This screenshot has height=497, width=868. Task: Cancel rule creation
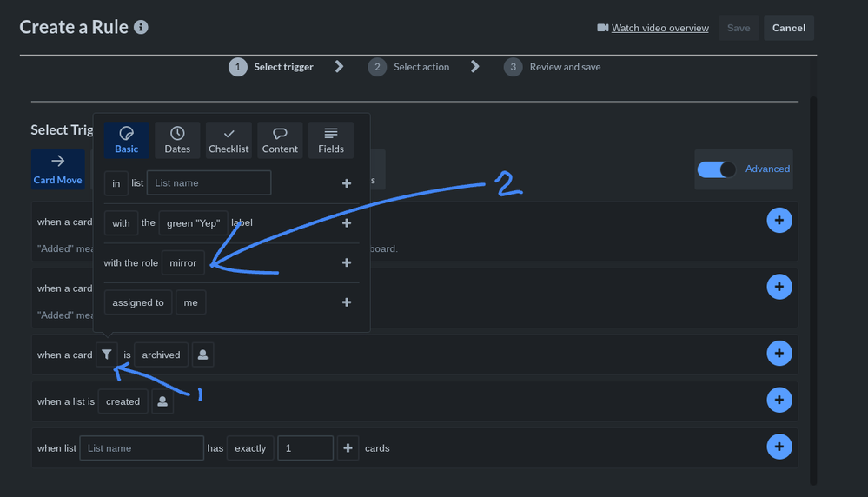pos(789,28)
